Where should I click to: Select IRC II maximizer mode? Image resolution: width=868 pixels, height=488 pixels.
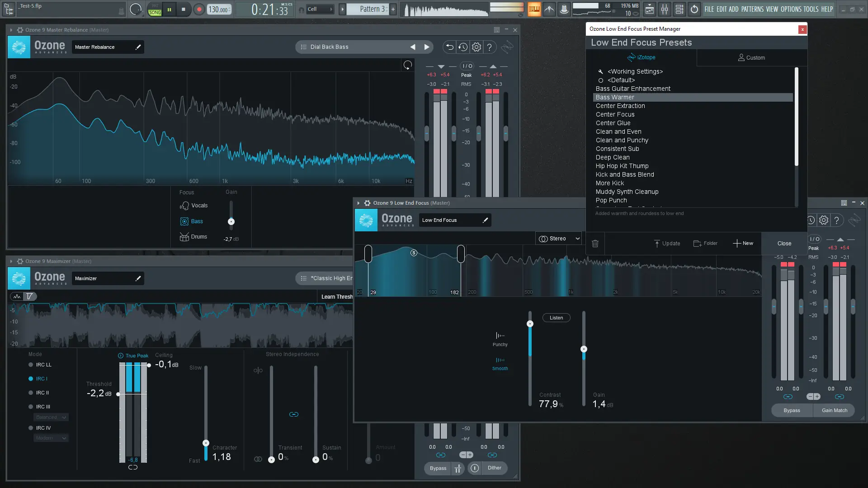point(31,393)
